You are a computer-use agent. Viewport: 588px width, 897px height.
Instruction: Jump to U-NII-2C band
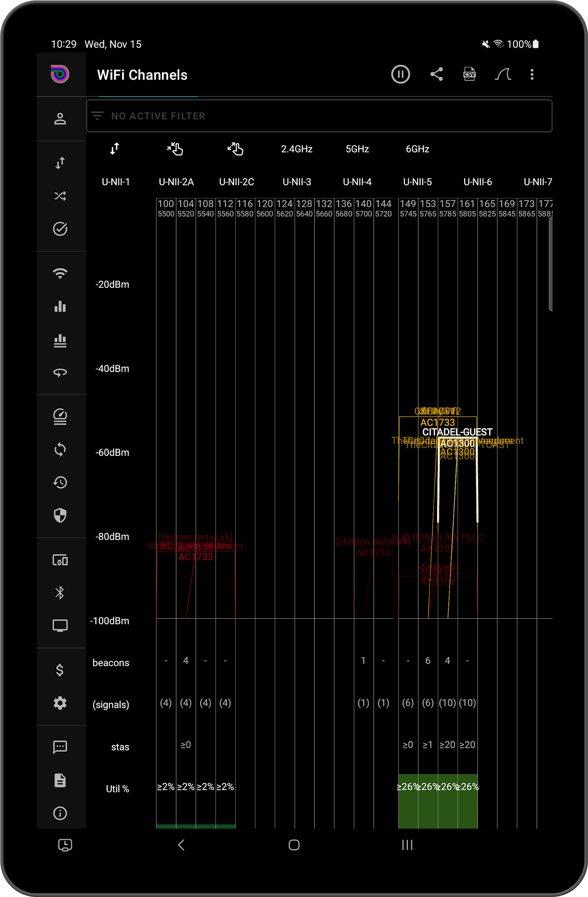[236, 182]
